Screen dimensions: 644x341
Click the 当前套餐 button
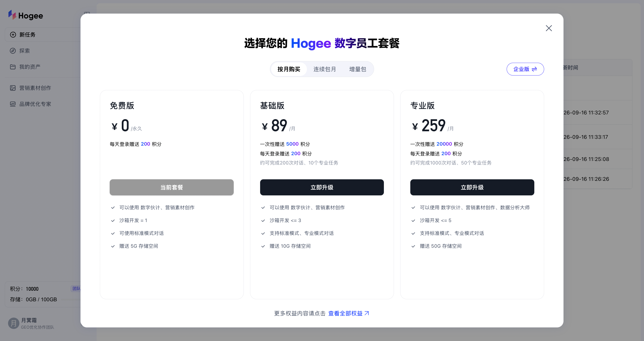click(172, 187)
